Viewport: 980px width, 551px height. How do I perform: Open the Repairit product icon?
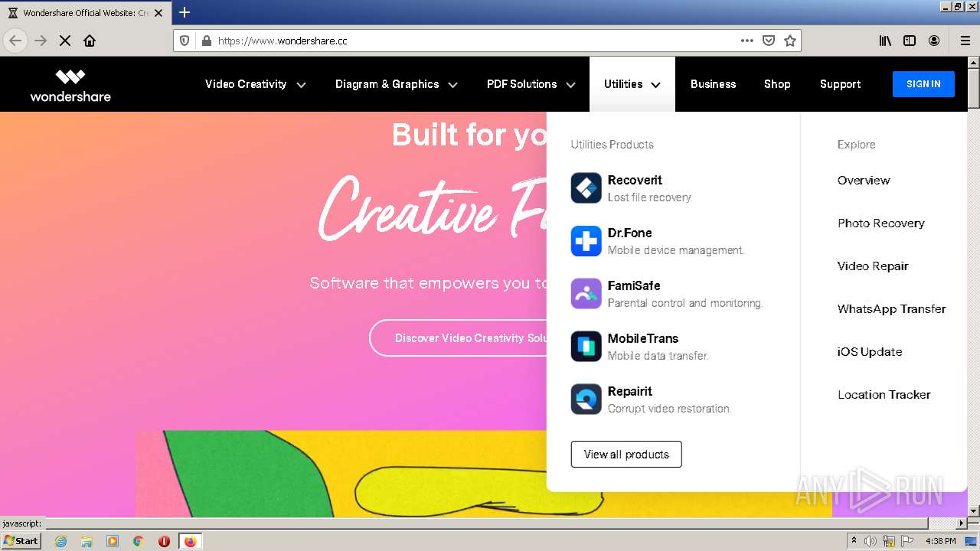[586, 399]
